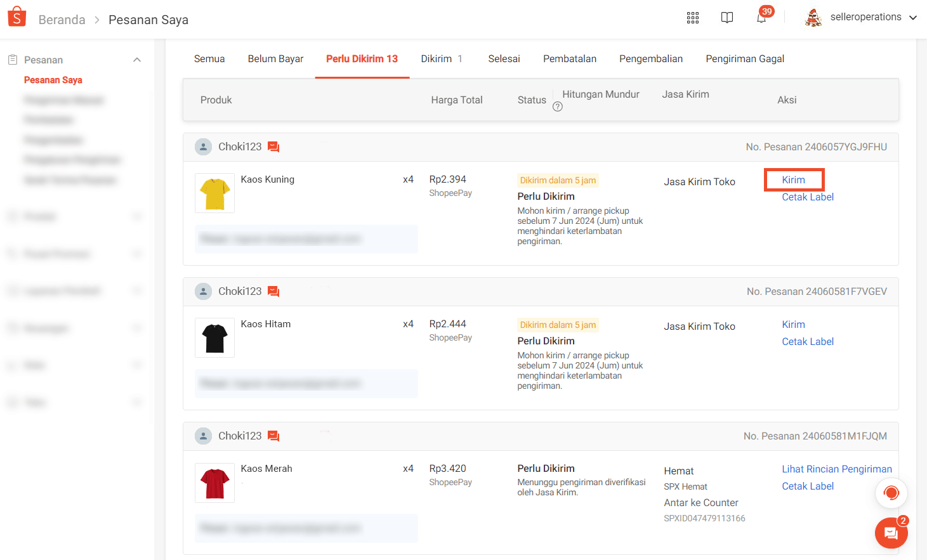Open the Pengiriman Gagal tab
The width and height of the screenshot is (927, 560).
(745, 59)
